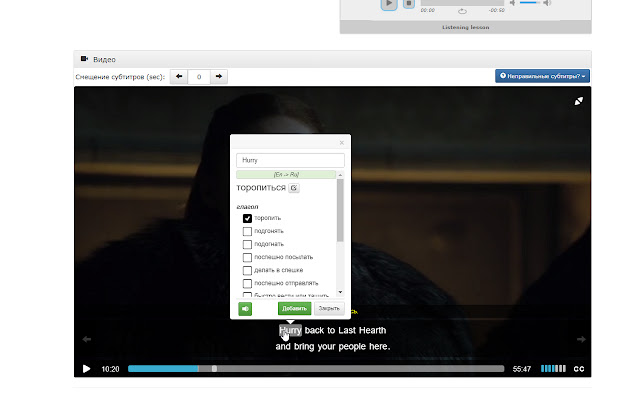Image resolution: width=640 pixels, height=400 pixels.
Task: Check the подгонять translation option
Action: coord(247,231)
